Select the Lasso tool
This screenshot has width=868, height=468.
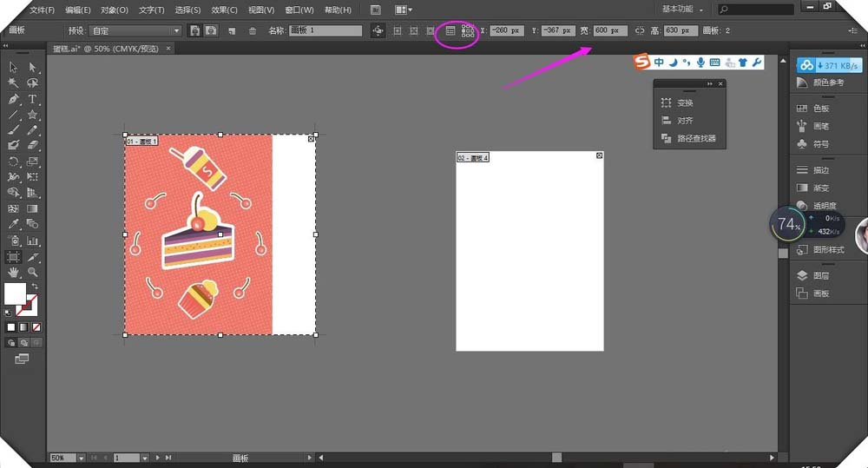pyautogui.click(x=33, y=83)
